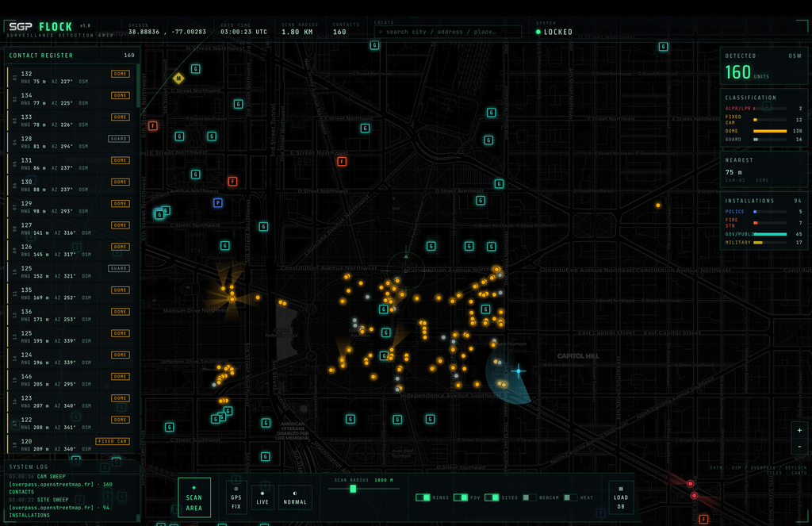Click the locate search address field
This screenshot has width=812, height=526.
pyautogui.click(x=448, y=32)
